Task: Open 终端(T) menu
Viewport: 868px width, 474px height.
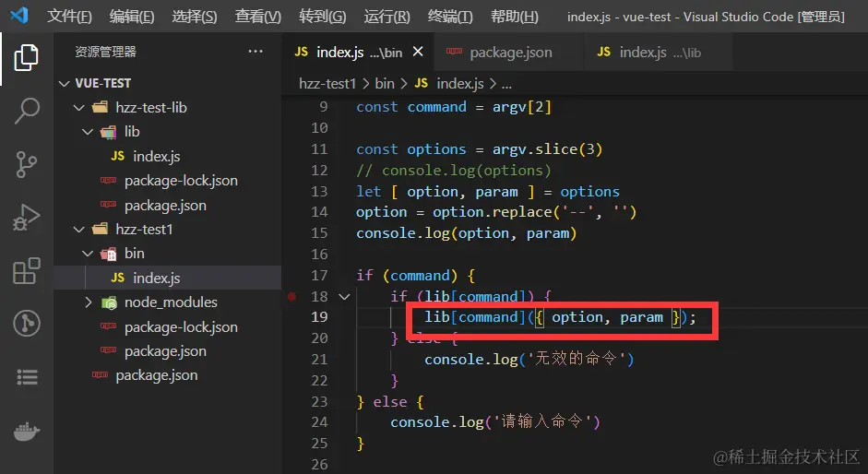Action: click(450, 17)
